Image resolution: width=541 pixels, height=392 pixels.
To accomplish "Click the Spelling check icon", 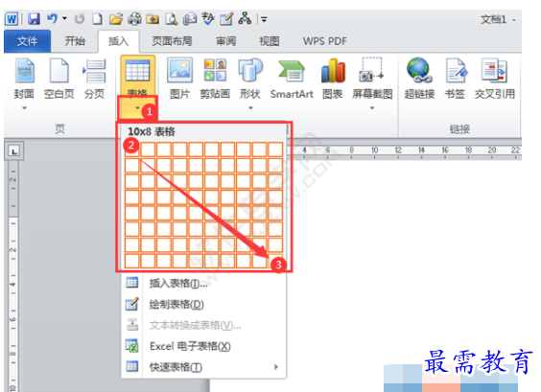I will (x=208, y=18).
